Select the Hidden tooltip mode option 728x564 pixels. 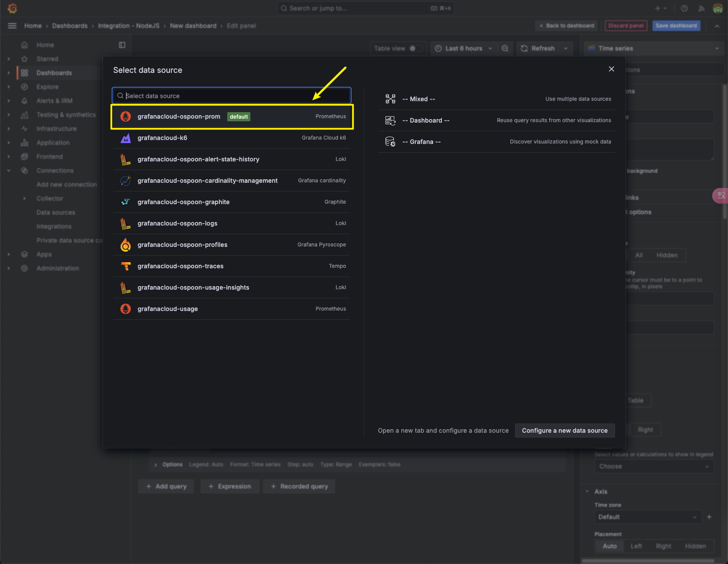tap(667, 255)
